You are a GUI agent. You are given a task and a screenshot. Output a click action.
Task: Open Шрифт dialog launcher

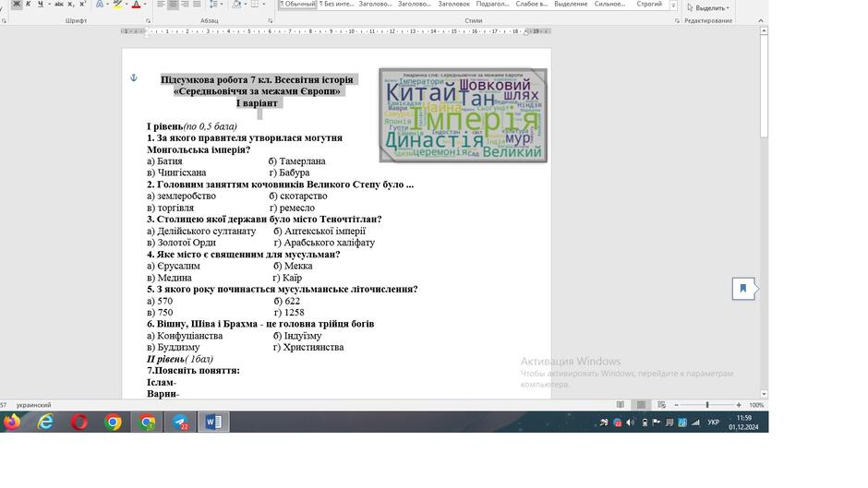coord(149,21)
